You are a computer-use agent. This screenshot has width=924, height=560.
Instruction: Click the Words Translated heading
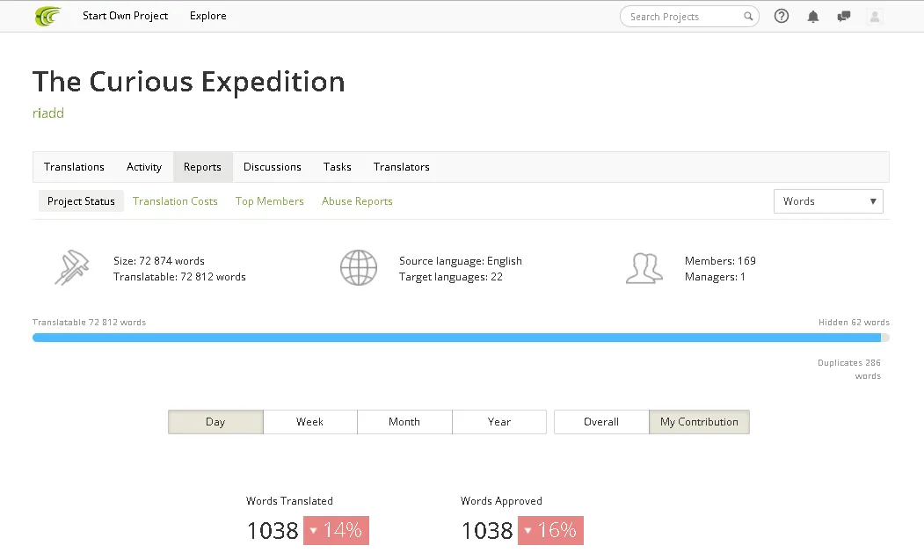click(289, 500)
